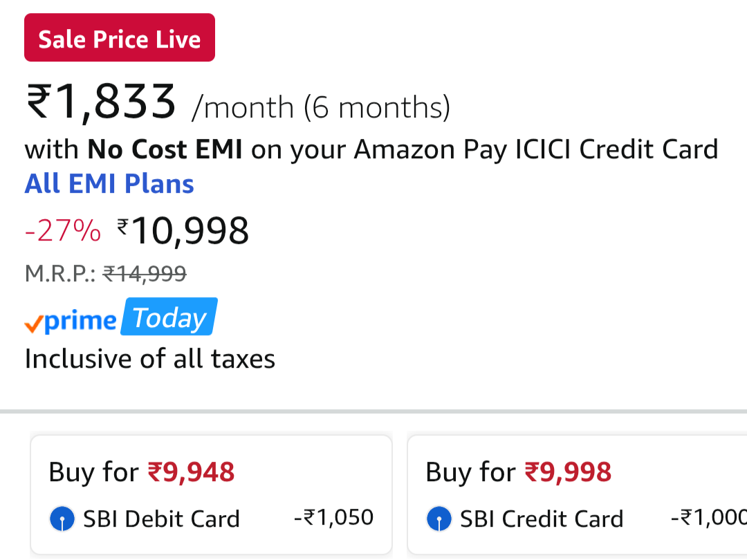Click the SBI logo beside Debit Card
This screenshot has width=747, height=560.
click(x=62, y=519)
